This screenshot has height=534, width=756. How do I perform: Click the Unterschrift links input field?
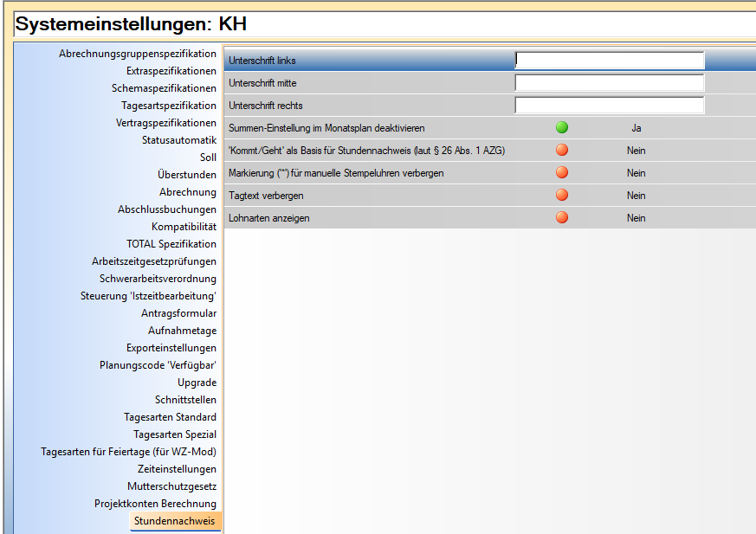point(609,61)
